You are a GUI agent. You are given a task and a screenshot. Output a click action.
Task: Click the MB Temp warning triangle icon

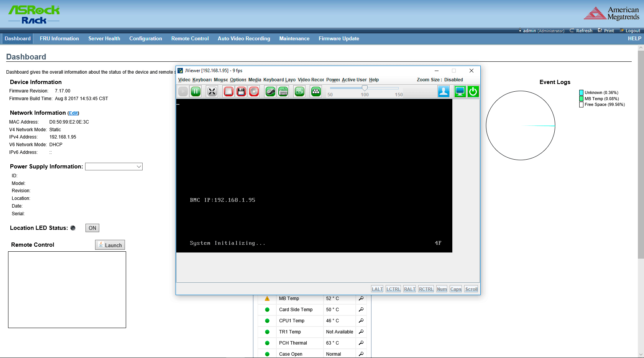(x=267, y=299)
